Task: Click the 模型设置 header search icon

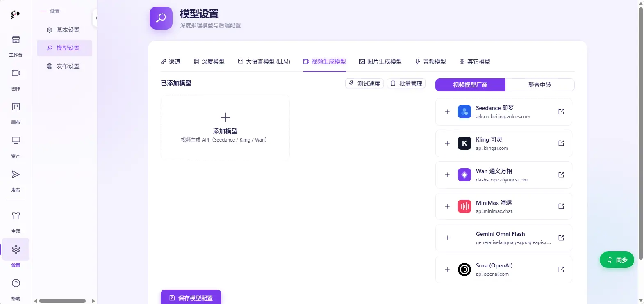Action: pyautogui.click(x=161, y=18)
